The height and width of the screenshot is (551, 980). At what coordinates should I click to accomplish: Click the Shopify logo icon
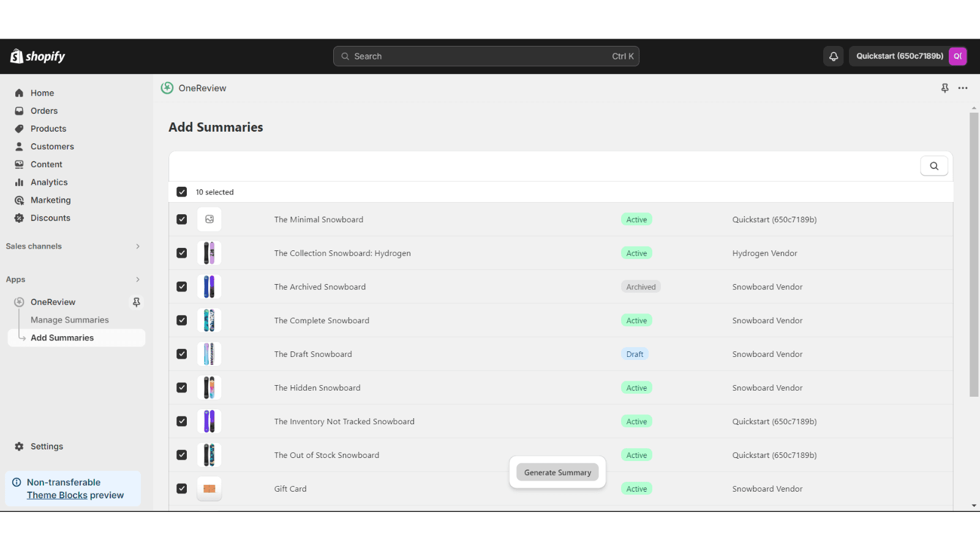(x=17, y=56)
